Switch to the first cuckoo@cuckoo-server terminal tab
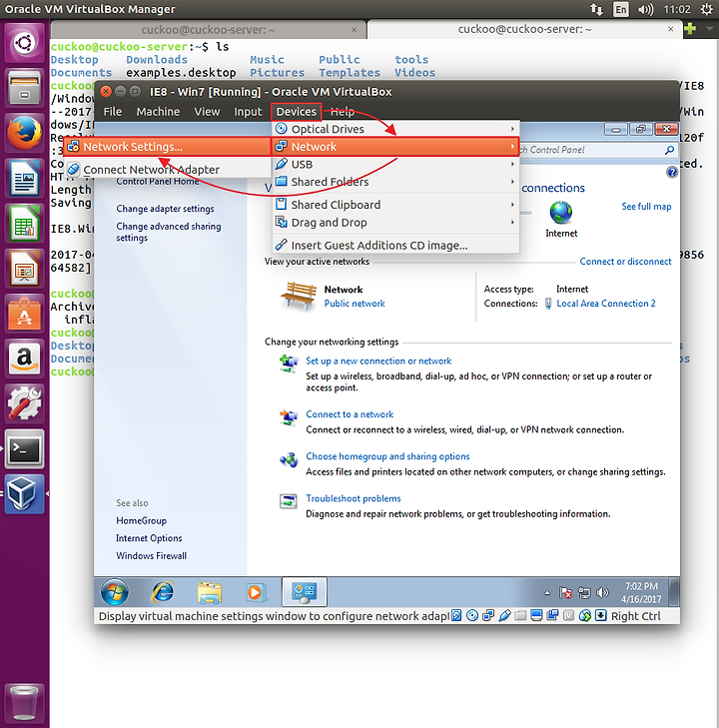Screen dimensions: 719x728 point(208,30)
